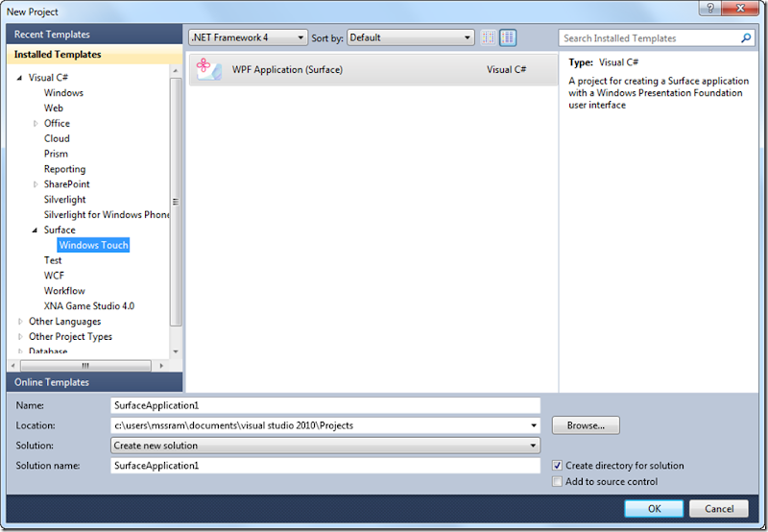768x532 pixels.
Task: Select the Windows tree item
Action: [x=63, y=92]
